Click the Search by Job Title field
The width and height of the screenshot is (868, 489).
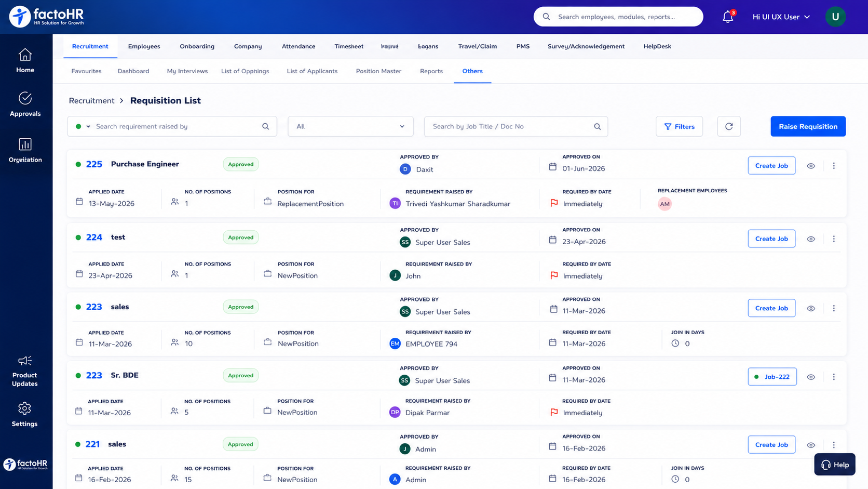(516, 126)
